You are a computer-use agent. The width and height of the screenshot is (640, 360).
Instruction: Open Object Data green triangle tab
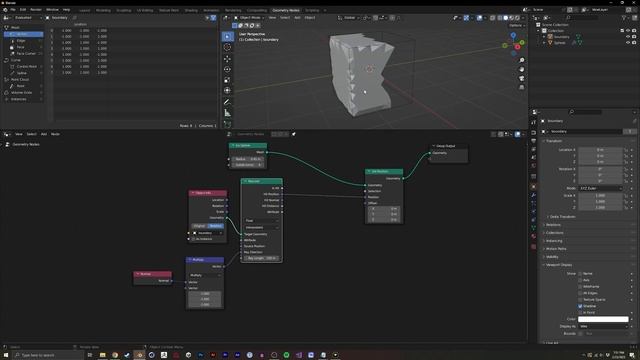(x=533, y=228)
